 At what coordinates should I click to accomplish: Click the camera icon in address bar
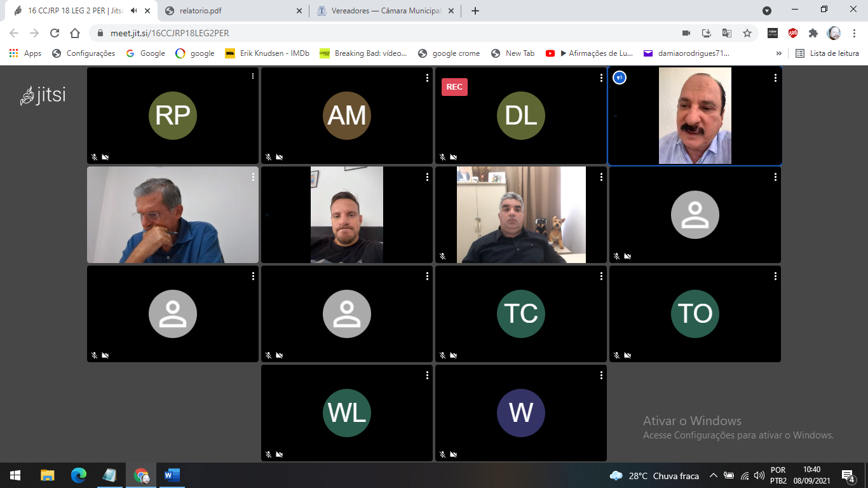pos(686,33)
